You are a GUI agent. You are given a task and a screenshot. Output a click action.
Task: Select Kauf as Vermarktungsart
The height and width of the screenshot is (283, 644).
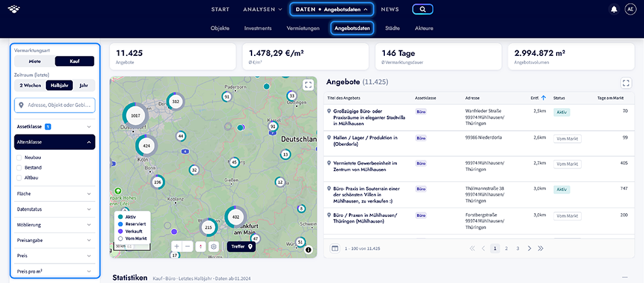pos(75,61)
